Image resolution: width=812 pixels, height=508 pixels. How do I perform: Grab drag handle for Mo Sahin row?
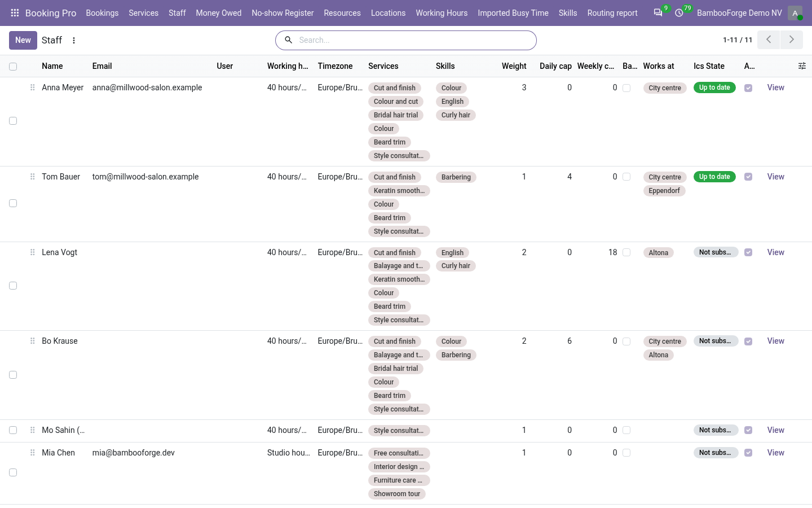32,430
